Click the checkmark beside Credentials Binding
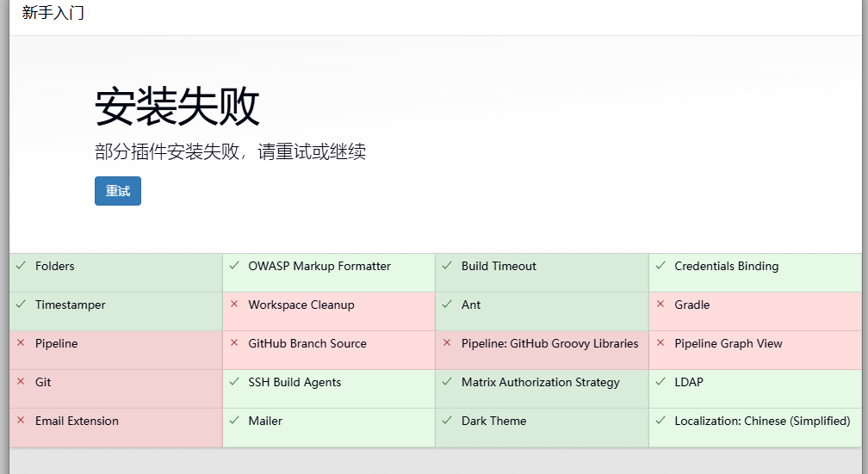The image size is (868, 474). pyautogui.click(x=660, y=266)
